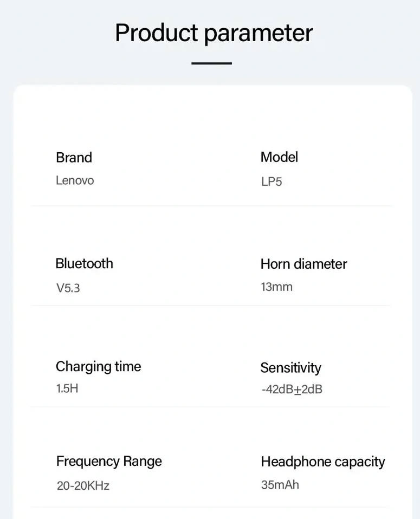Click the divider line below Lenovo
The height and width of the screenshot is (519, 420).
tap(135, 206)
